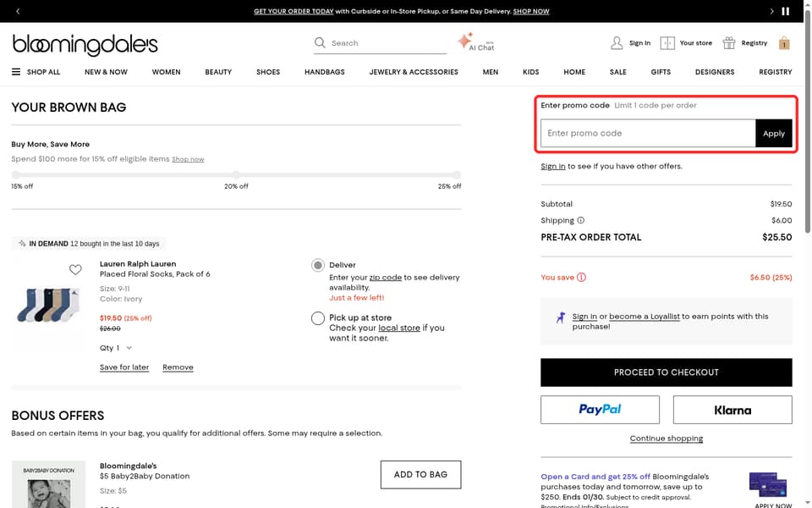Click the You save info icon
This screenshot has width=812, height=508.
(582, 278)
